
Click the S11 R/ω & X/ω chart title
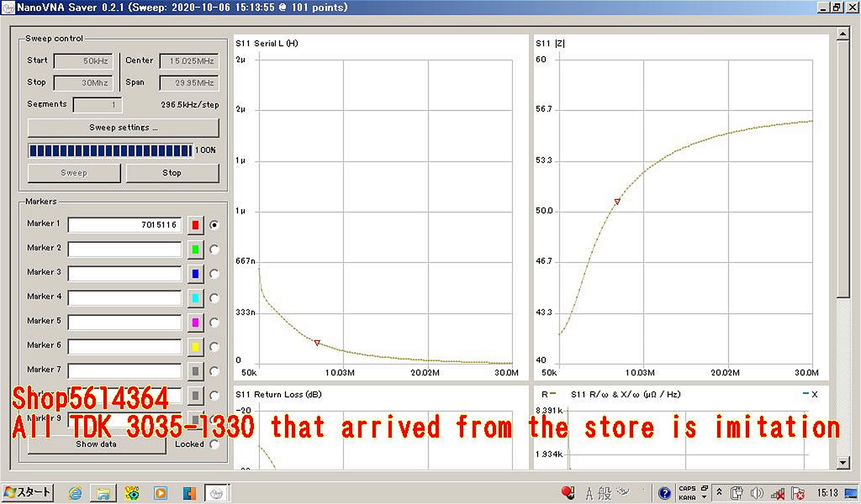tap(626, 395)
